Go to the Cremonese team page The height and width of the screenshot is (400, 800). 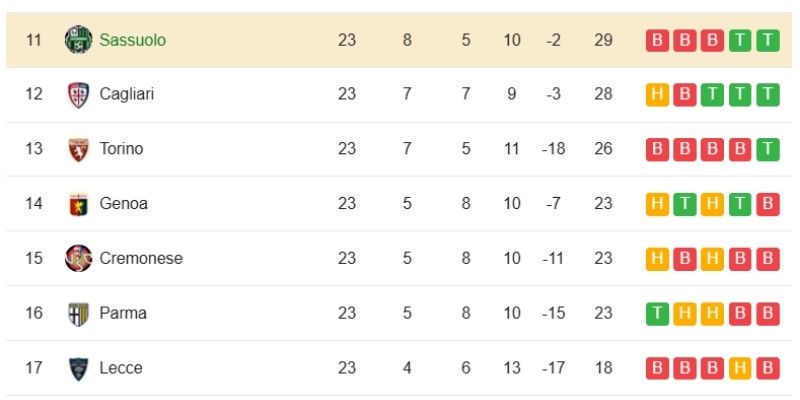click(141, 258)
